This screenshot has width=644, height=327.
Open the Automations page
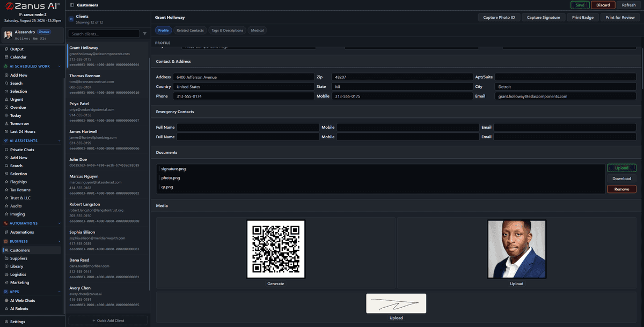(x=22, y=232)
